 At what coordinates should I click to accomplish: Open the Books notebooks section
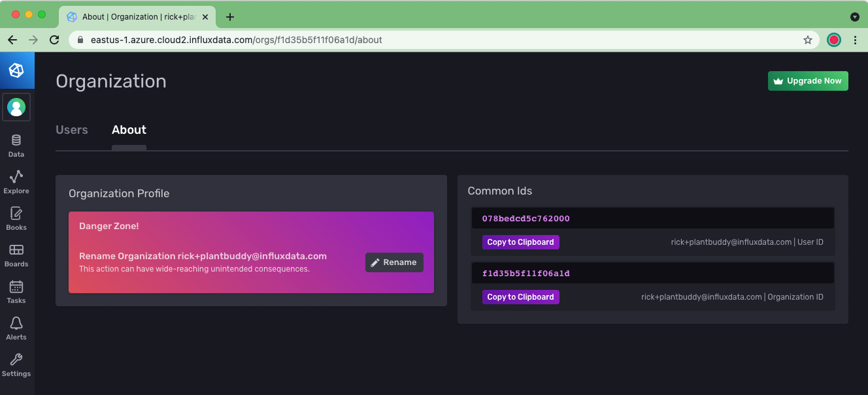pos(16,218)
